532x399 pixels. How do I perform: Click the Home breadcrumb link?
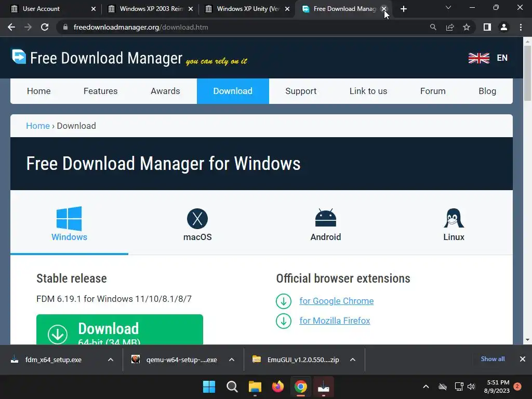37,126
